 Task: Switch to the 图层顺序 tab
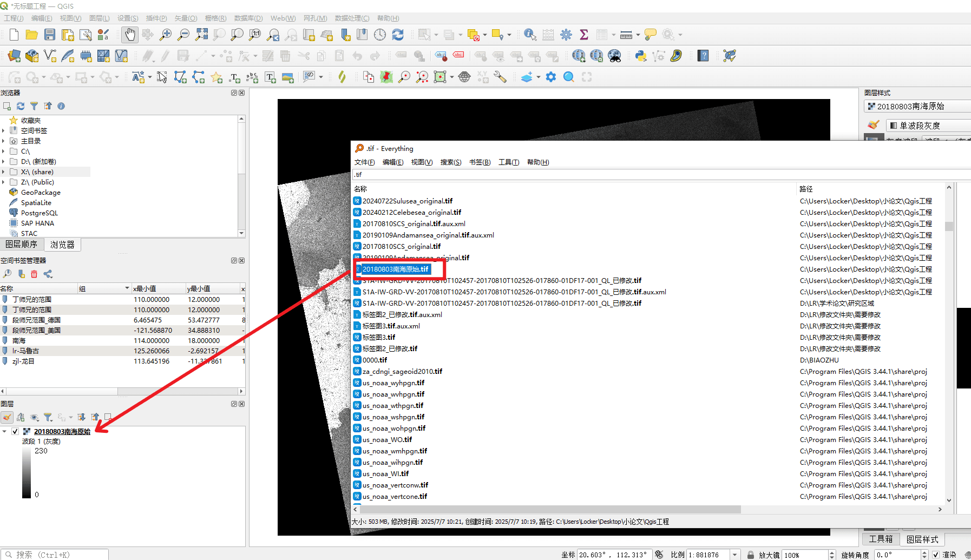(22, 245)
